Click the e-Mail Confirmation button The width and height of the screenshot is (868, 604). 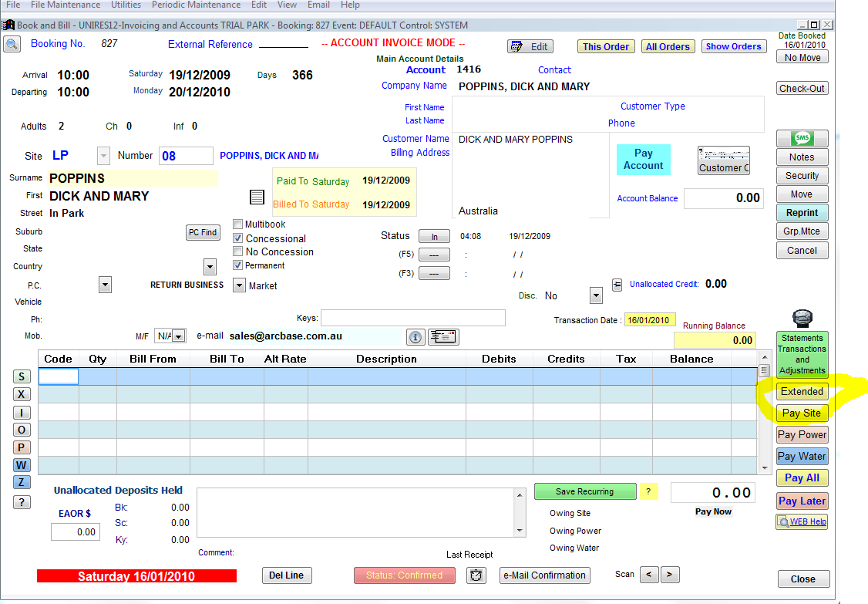pos(545,575)
